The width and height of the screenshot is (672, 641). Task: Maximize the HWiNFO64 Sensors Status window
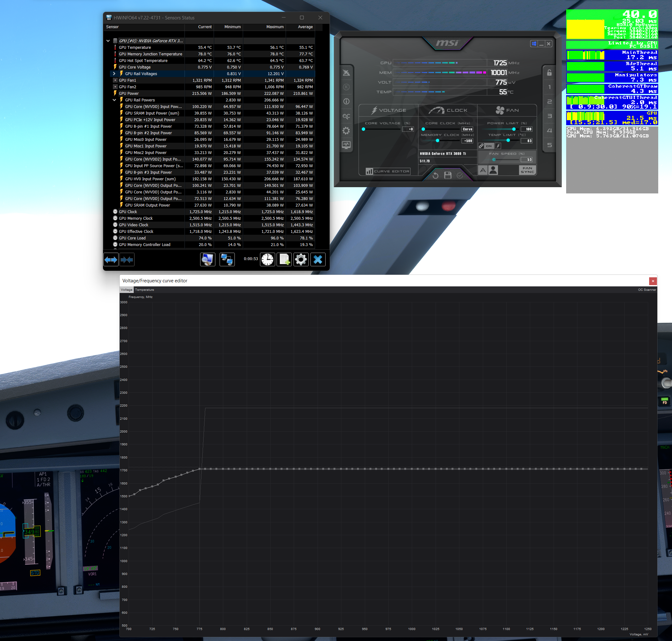(x=302, y=18)
